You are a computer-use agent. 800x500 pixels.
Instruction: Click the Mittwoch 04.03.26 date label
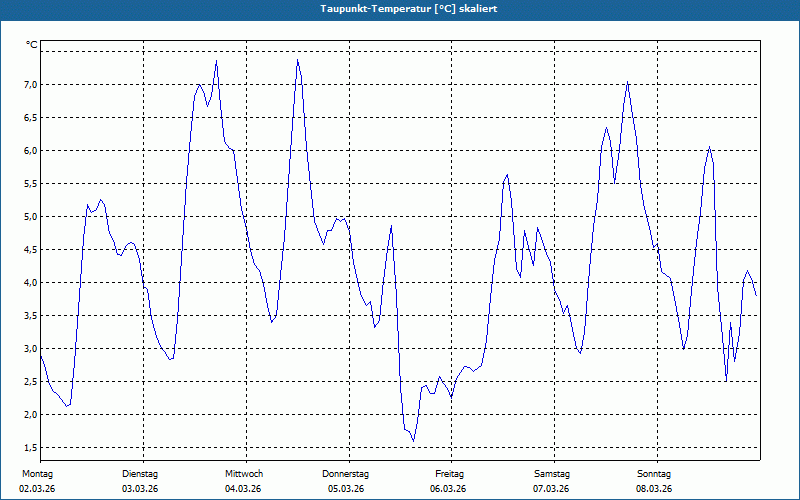[243, 481]
